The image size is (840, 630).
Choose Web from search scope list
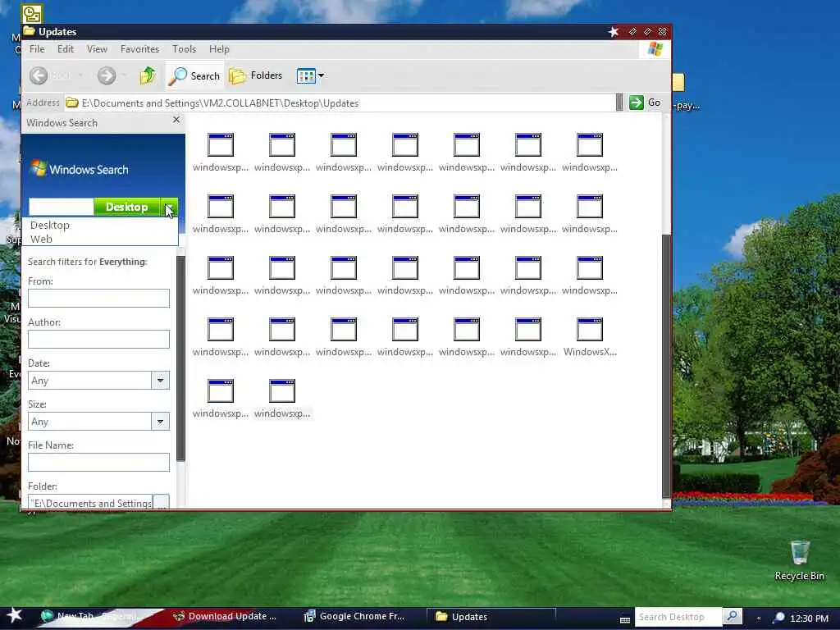click(x=41, y=239)
